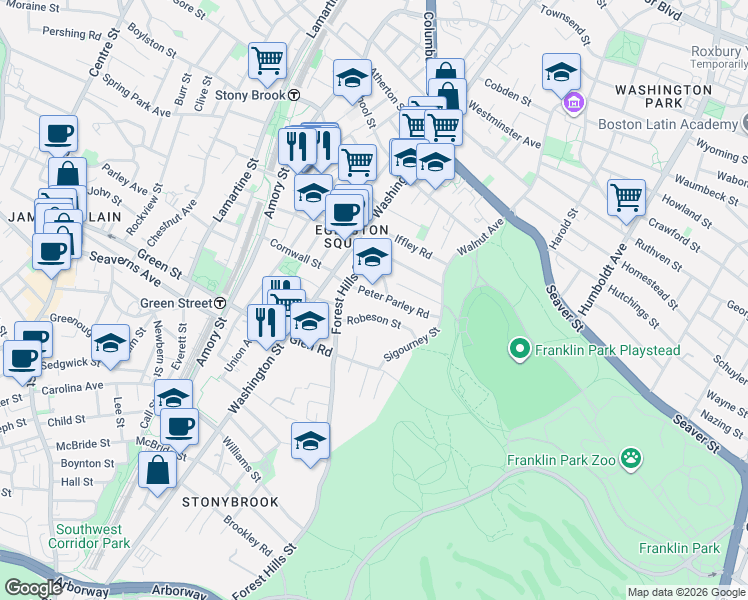
Task: Click the Green Street T station icon
Action: [x=220, y=303]
